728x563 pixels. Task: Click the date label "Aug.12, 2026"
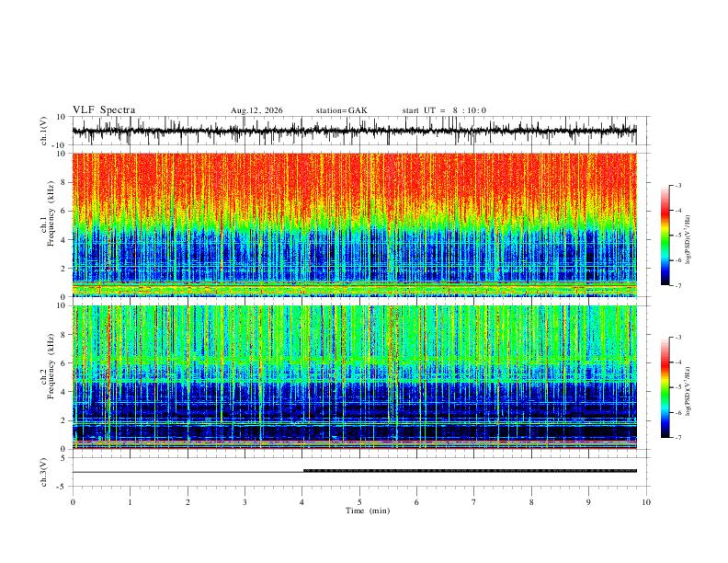(256, 110)
